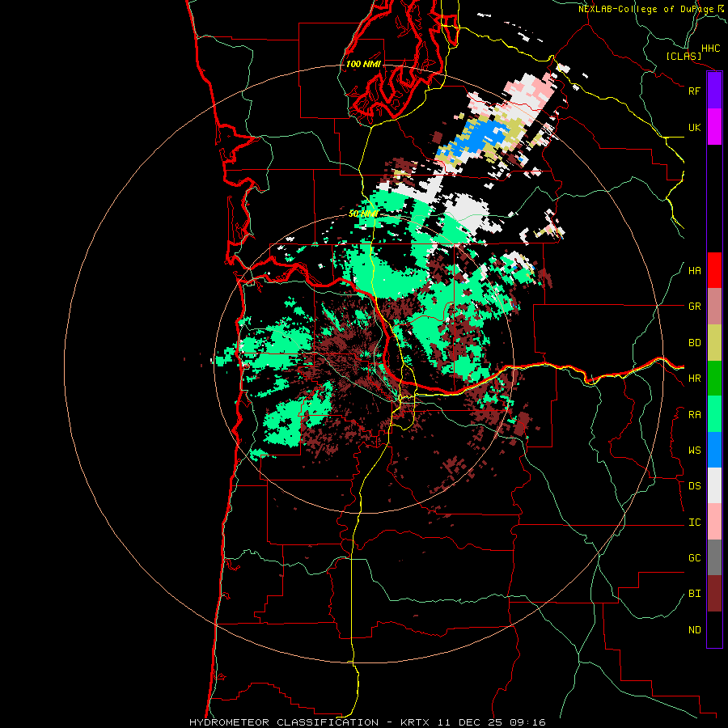The height and width of the screenshot is (728, 728).
Task: Click the 100 NMI range ring label
Action: [363, 64]
